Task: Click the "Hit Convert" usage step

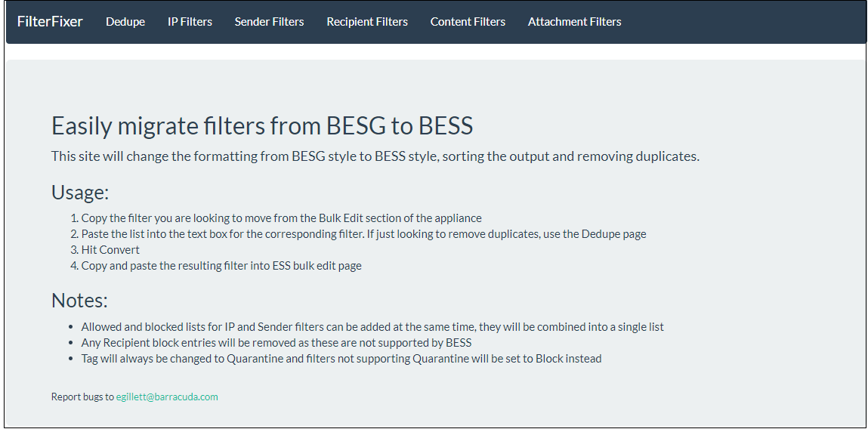Action: (x=110, y=250)
